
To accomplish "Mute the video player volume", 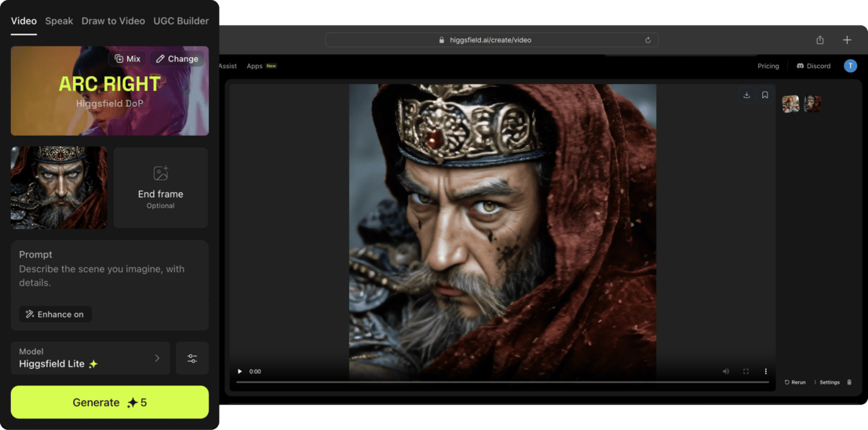I will 725,371.
